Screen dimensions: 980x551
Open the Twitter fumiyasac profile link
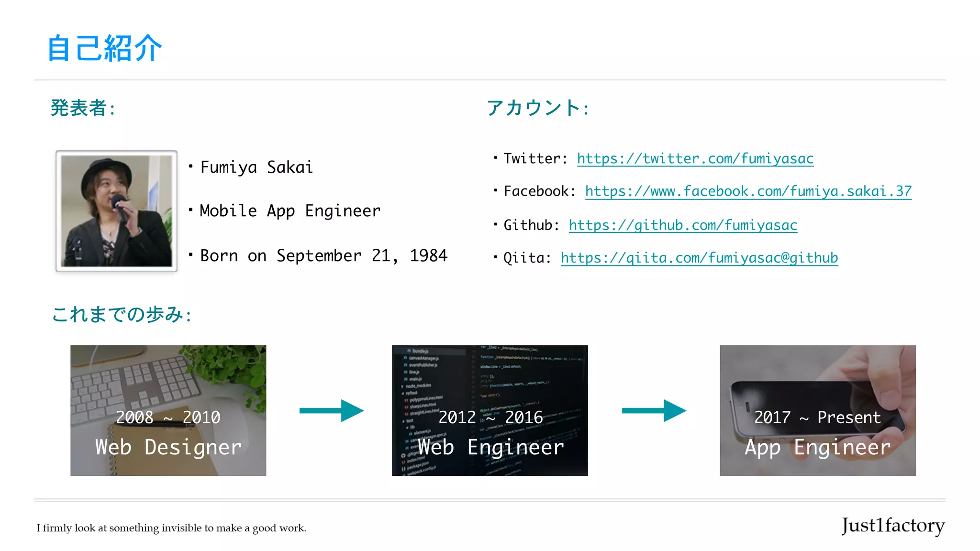(x=695, y=159)
